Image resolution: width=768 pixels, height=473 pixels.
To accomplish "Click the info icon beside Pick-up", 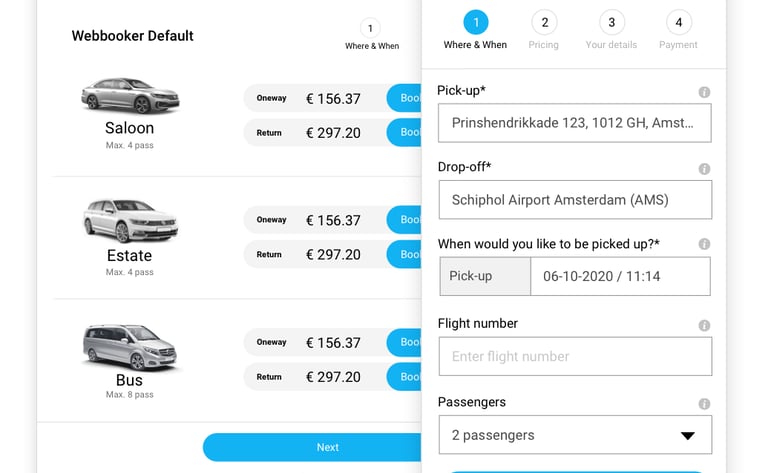I will click(x=704, y=92).
